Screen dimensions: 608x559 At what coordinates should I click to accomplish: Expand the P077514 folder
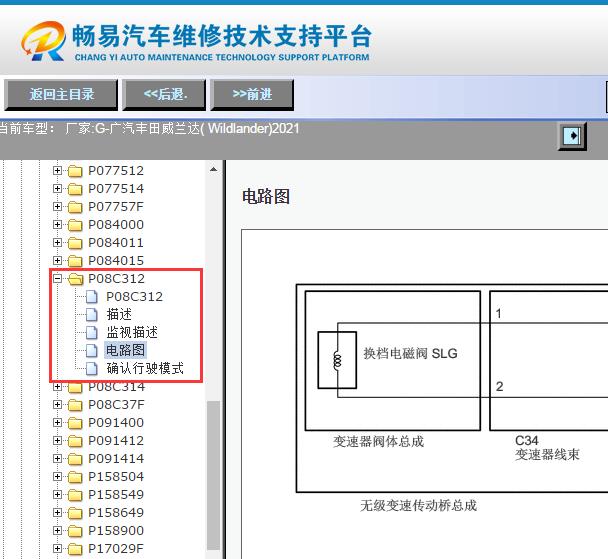pos(57,188)
